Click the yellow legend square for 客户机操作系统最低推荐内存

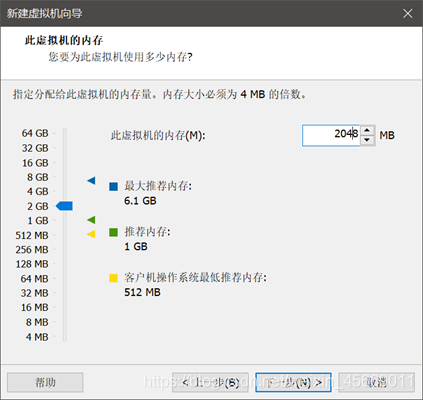[113, 278]
